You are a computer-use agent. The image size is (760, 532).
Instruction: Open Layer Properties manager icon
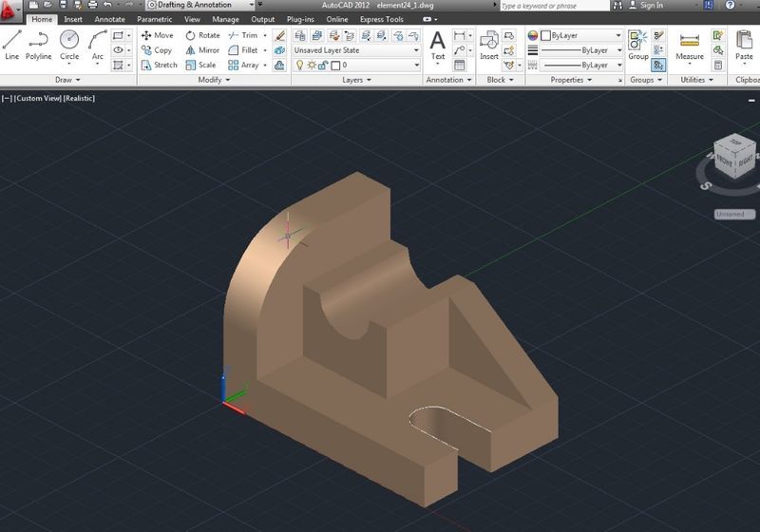click(300, 35)
